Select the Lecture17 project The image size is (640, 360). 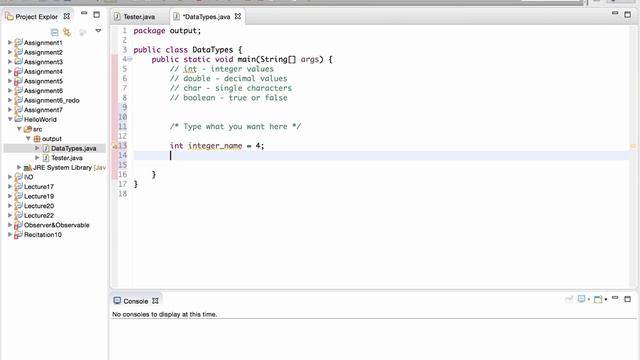point(39,187)
